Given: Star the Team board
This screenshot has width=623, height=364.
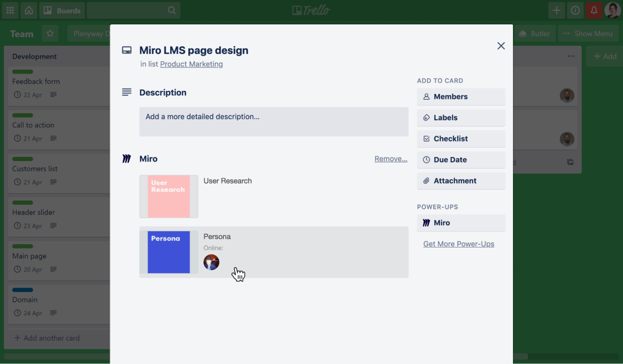Looking at the screenshot, I should click(50, 34).
